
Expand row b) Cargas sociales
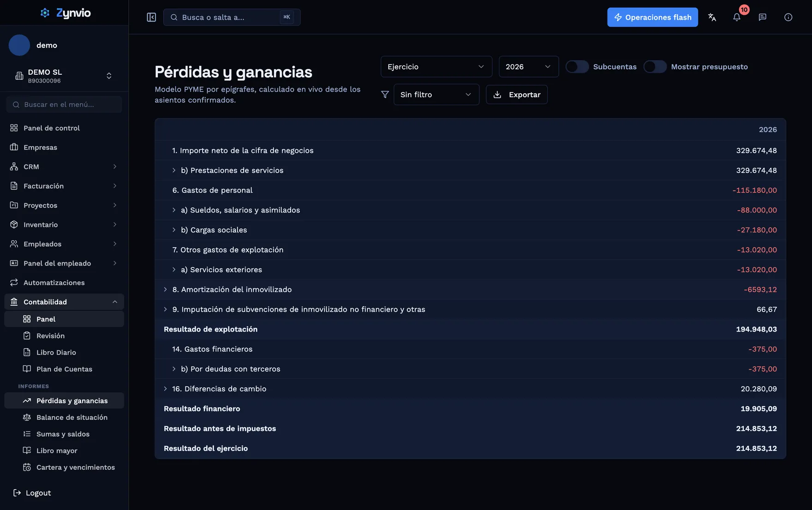(174, 230)
